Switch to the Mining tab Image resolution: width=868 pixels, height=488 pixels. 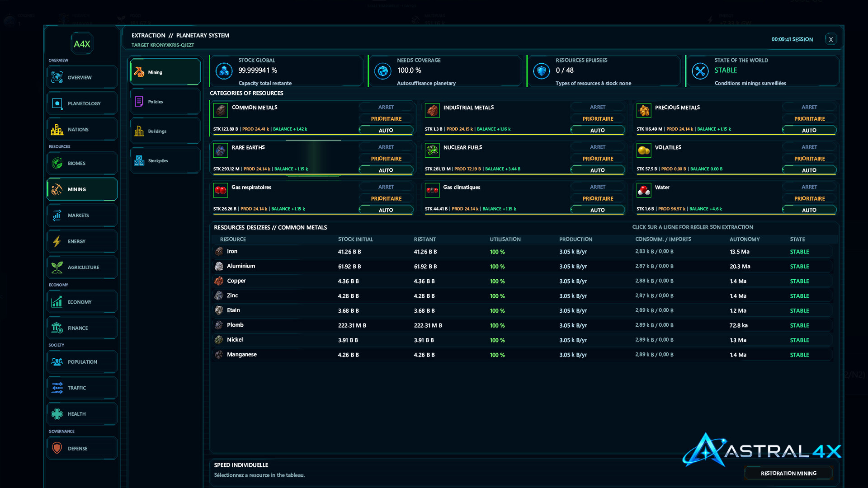[165, 72]
